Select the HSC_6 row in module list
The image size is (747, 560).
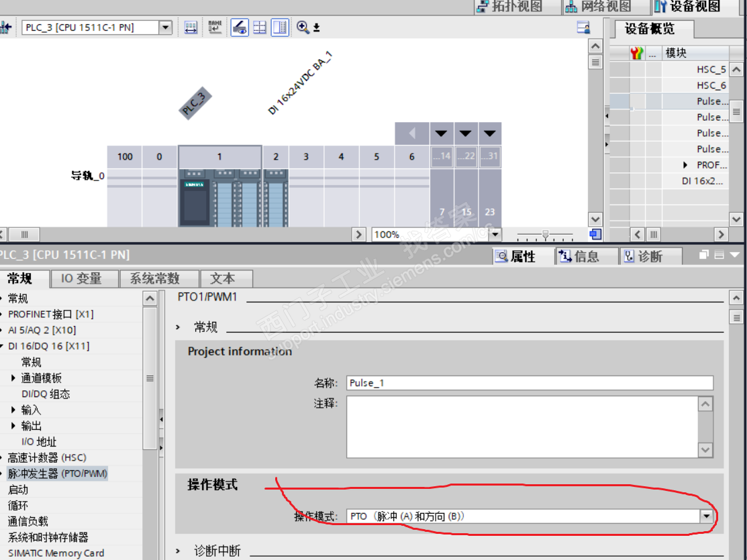(x=669, y=85)
